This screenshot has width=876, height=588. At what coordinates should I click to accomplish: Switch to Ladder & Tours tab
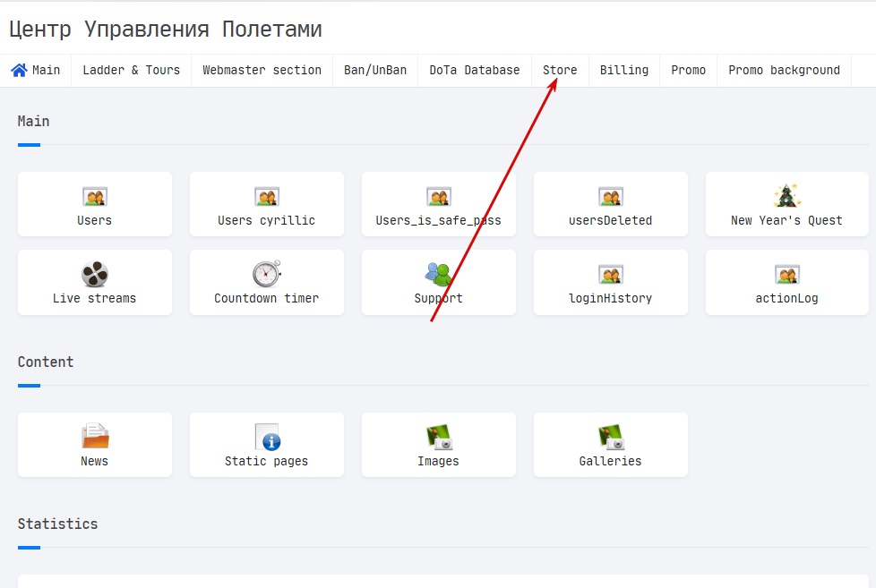click(x=132, y=71)
